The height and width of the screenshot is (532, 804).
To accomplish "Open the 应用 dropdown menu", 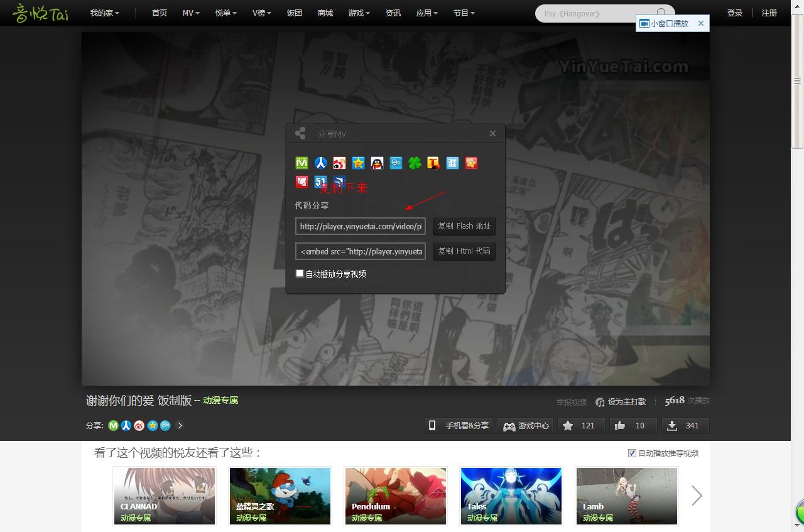I will [427, 13].
